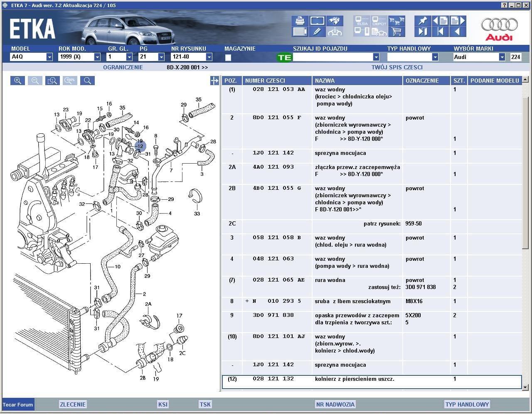
Task: Click the vehicle info icon
Action: pyautogui.click(x=335, y=32)
